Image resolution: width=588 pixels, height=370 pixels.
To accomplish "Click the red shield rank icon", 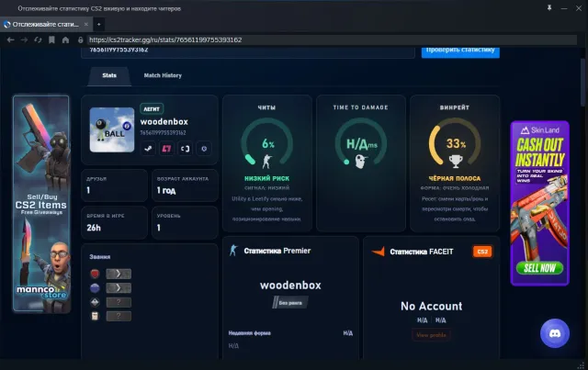I will coord(95,274).
